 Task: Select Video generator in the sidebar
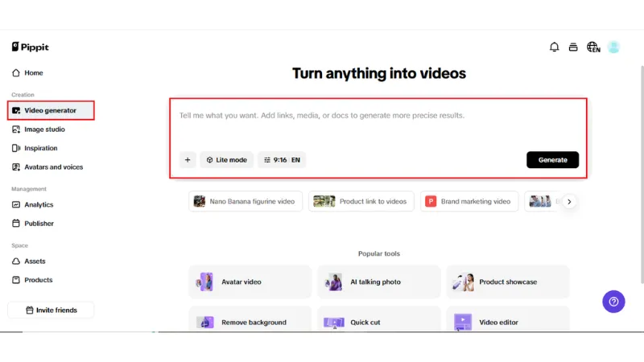[51, 110]
